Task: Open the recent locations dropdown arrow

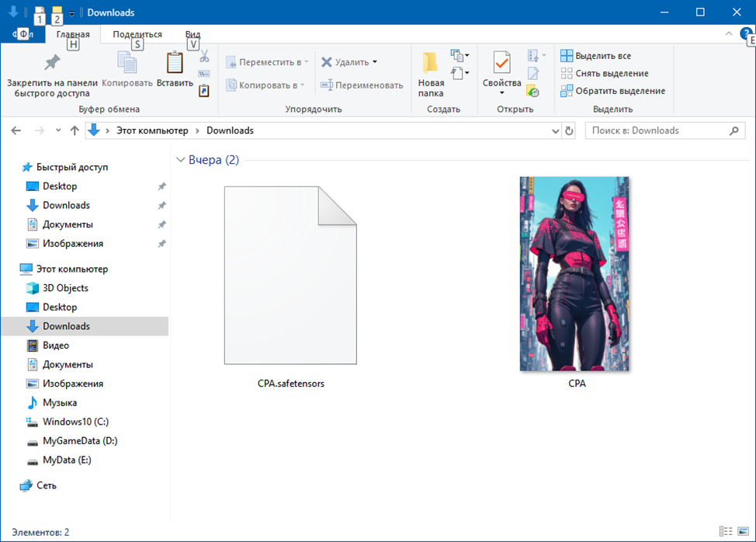Action: pyautogui.click(x=58, y=130)
